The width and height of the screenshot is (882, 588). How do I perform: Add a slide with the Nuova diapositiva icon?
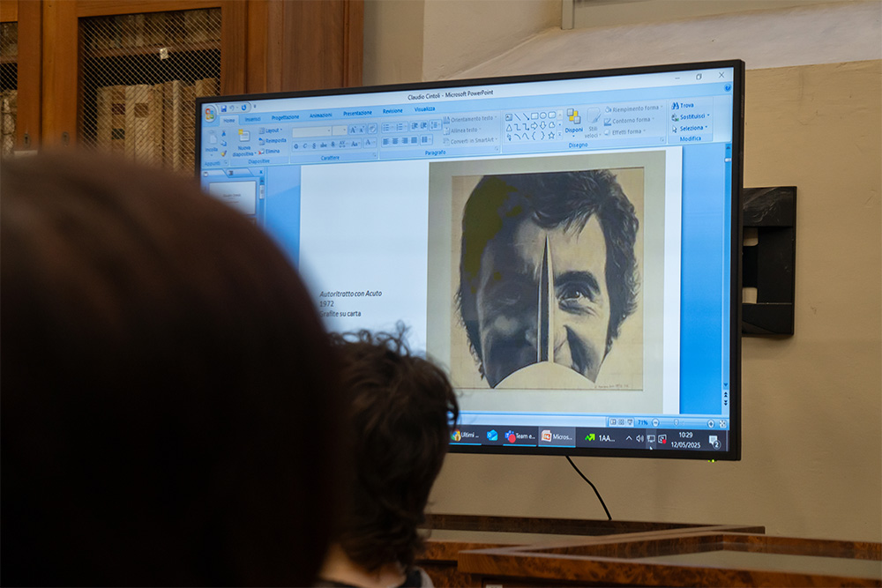[x=244, y=135]
